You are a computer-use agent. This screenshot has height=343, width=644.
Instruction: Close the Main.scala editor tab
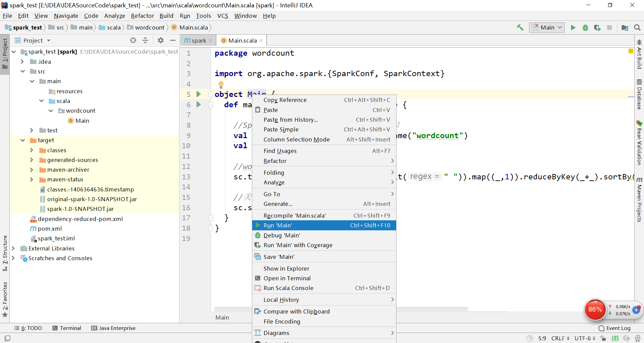pyautogui.click(x=261, y=41)
